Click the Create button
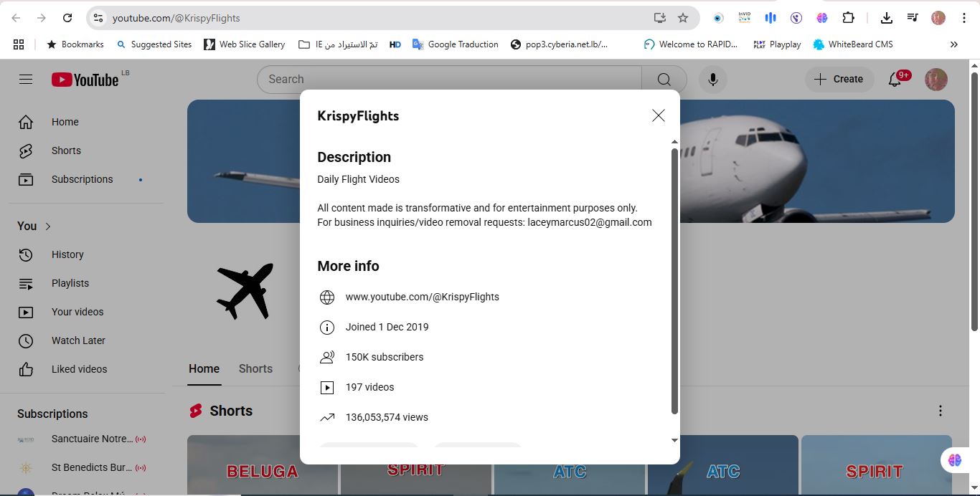The image size is (980, 496). click(x=839, y=79)
